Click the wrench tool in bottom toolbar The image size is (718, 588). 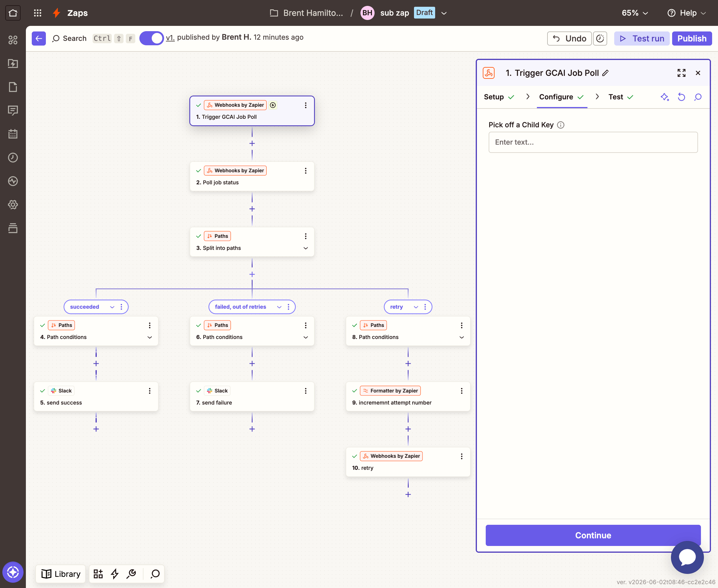point(131,573)
